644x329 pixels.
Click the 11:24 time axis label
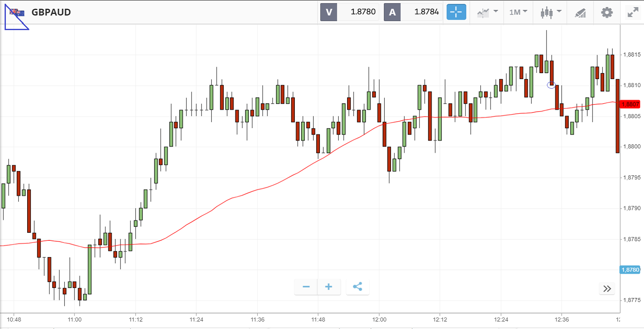point(196,320)
